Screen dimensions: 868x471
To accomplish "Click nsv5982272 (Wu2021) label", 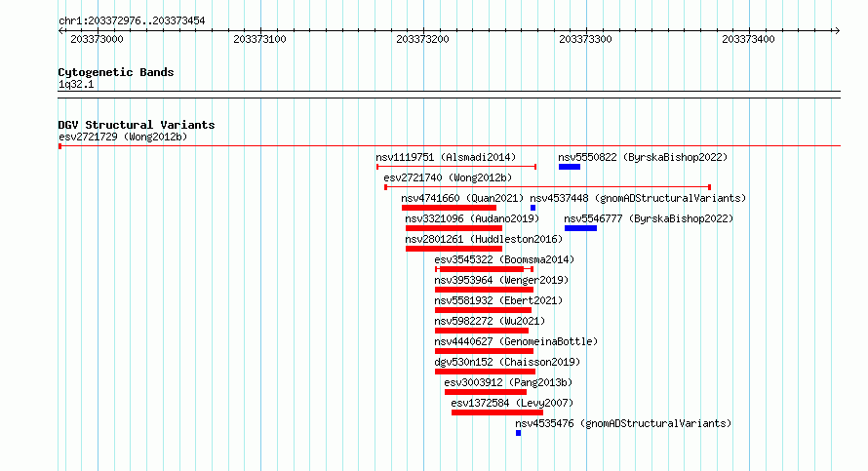I will (x=490, y=321).
